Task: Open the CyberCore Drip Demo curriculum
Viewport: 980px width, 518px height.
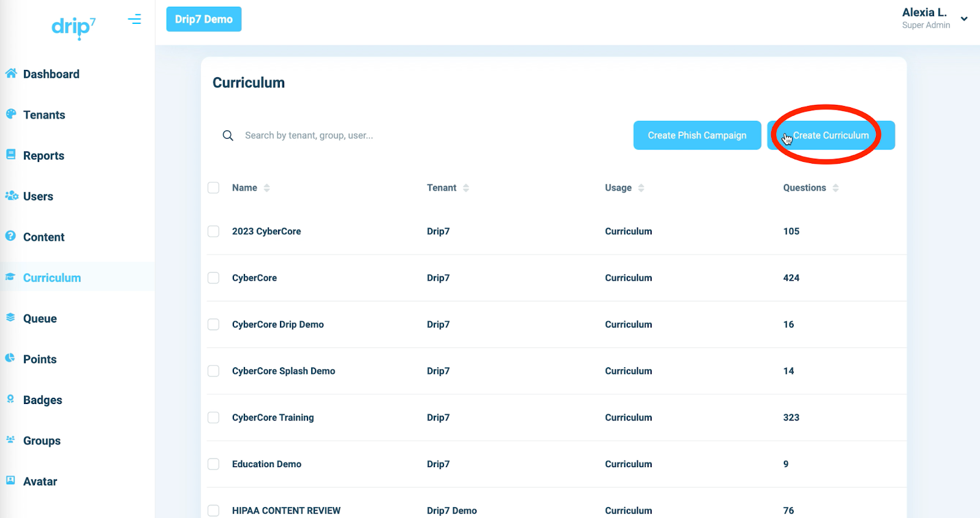Action: coord(278,324)
